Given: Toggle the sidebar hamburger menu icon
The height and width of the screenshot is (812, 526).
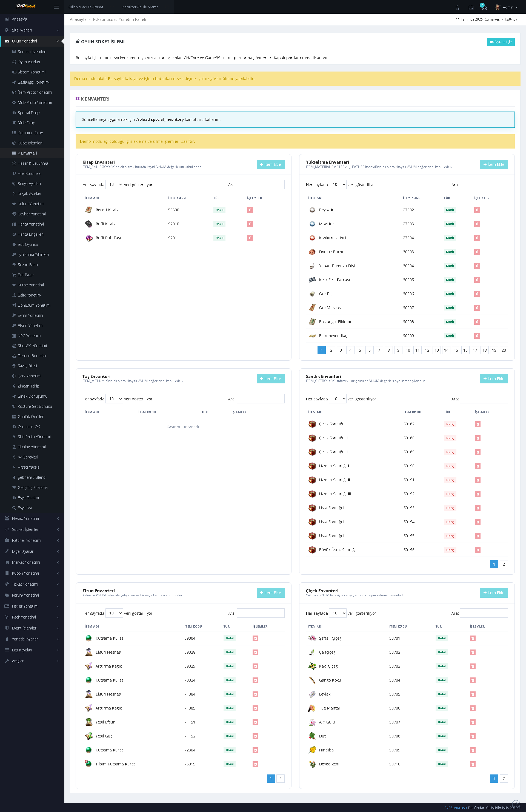Looking at the screenshot, I should pos(56,7).
